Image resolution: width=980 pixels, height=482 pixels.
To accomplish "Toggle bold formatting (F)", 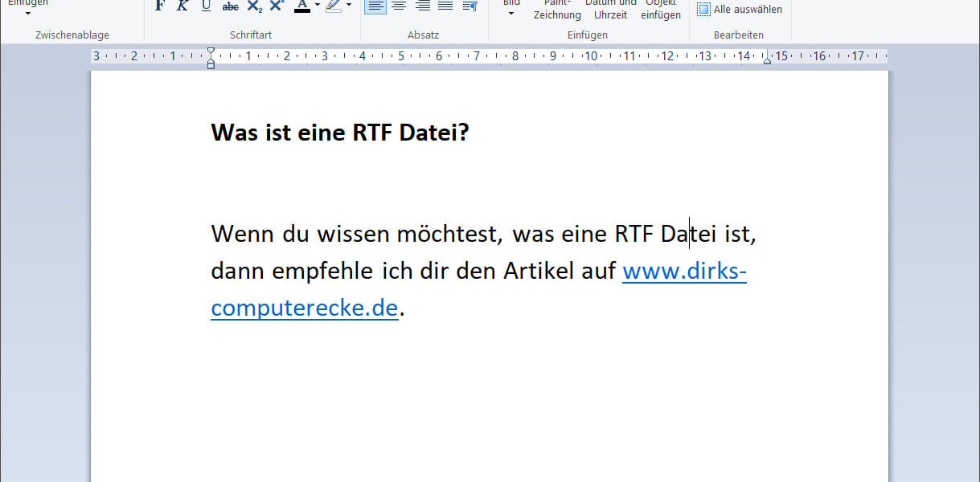I will (x=159, y=6).
